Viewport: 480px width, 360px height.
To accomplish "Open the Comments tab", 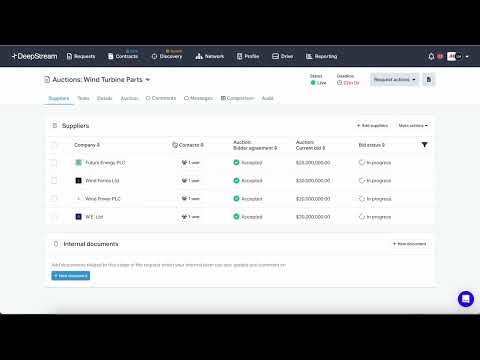I will click(161, 98).
